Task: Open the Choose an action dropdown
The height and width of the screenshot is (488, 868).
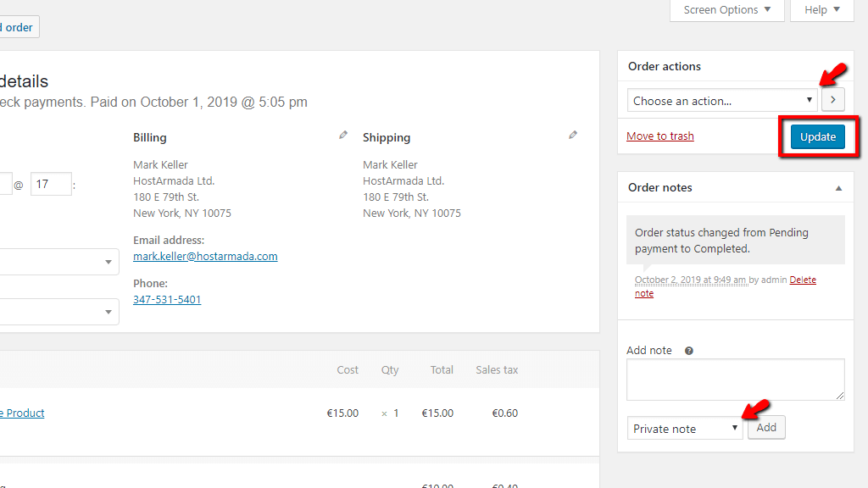Action: point(722,100)
